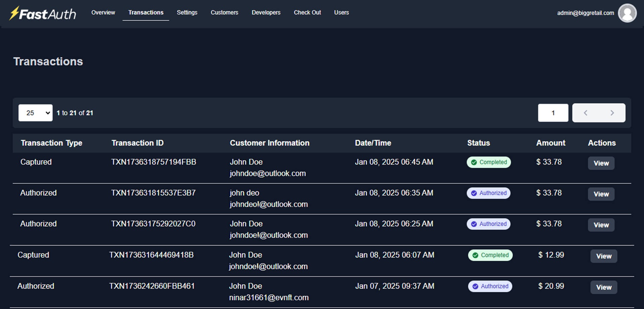Navigate to the Customers tab

click(x=224, y=13)
